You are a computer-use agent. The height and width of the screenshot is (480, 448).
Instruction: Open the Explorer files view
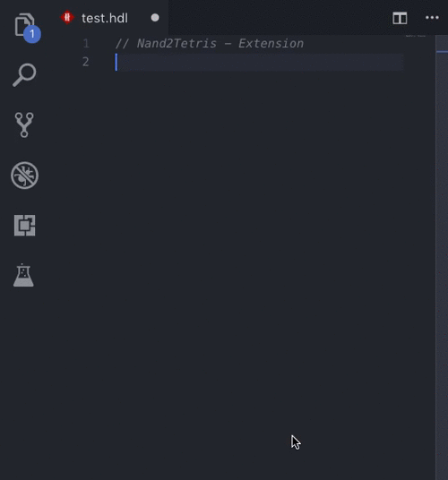(24, 25)
